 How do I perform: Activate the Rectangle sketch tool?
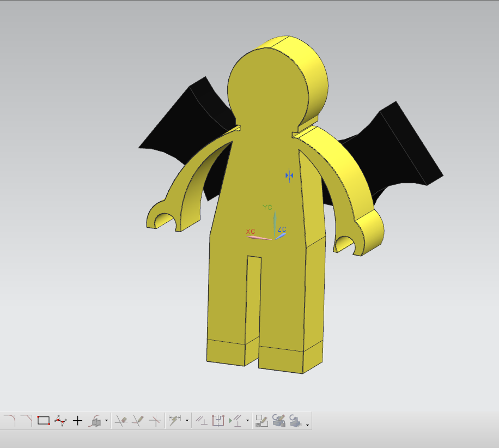[x=43, y=421]
